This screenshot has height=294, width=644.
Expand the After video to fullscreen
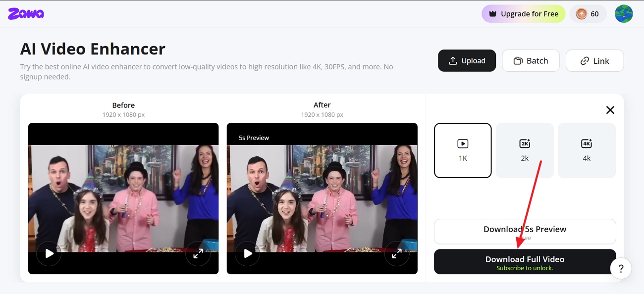[396, 253]
